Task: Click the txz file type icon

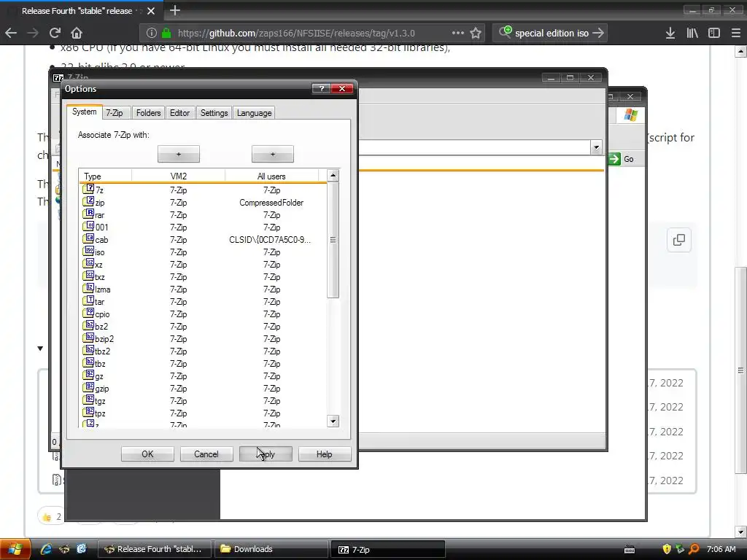Action: (88, 276)
